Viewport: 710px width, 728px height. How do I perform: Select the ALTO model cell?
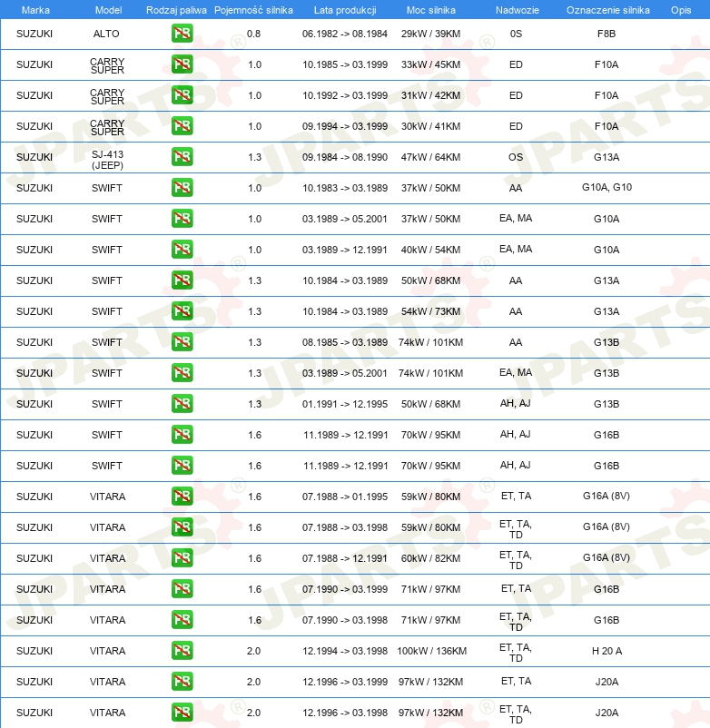[106, 34]
